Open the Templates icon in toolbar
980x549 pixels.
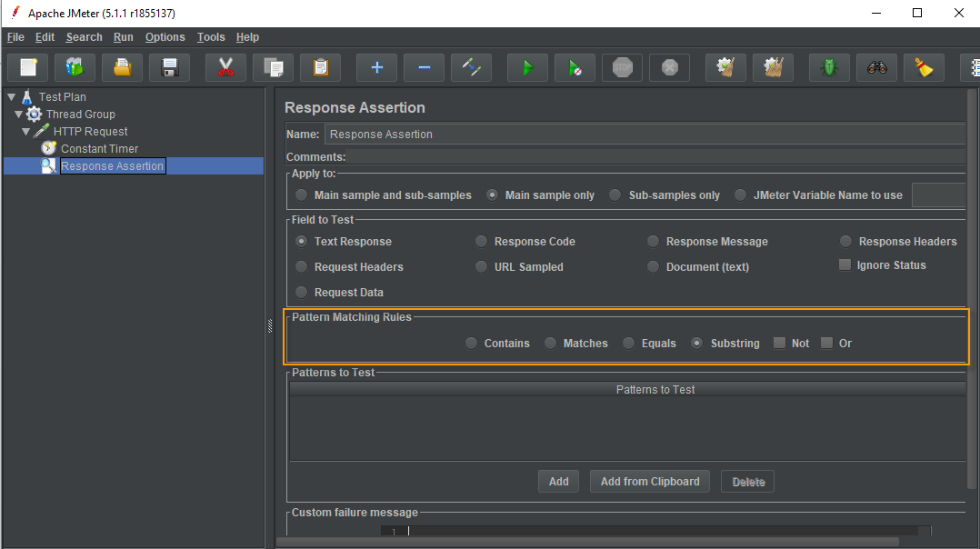click(x=75, y=67)
